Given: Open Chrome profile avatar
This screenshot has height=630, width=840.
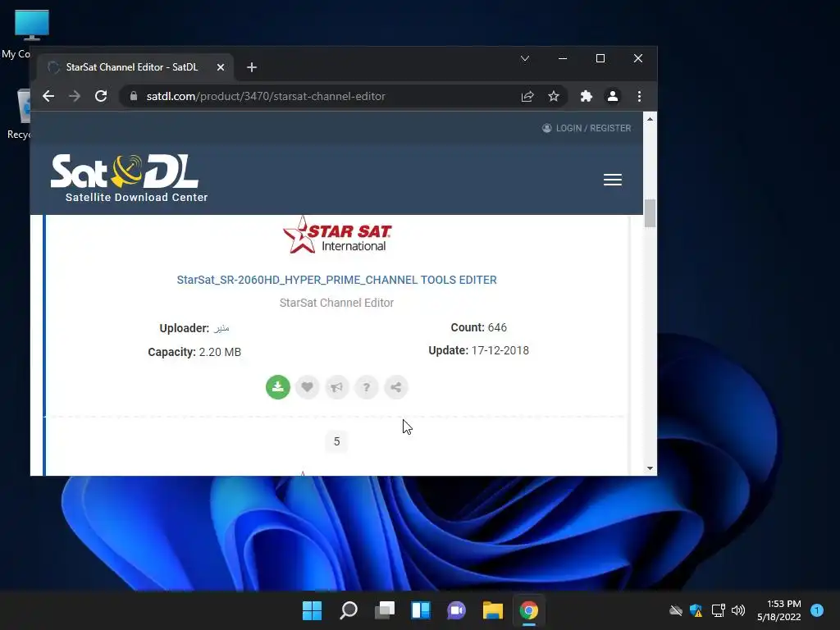Looking at the screenshot, I should pyautogui.click(x=612, y=97).
